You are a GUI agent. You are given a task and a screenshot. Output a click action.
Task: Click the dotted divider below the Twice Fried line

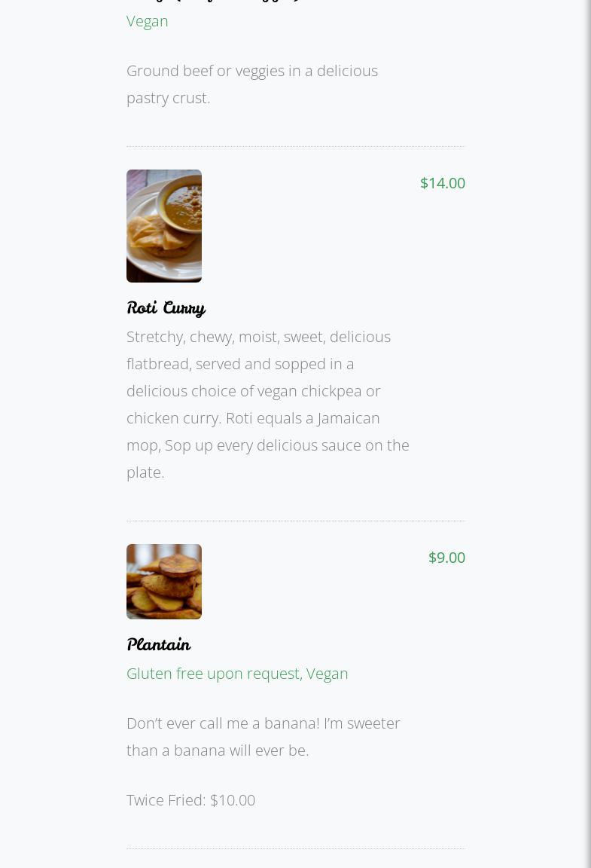[x=295, y=848]
